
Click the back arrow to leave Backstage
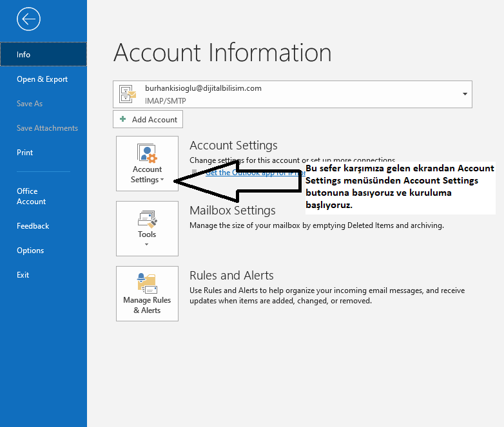coord(28,19)
